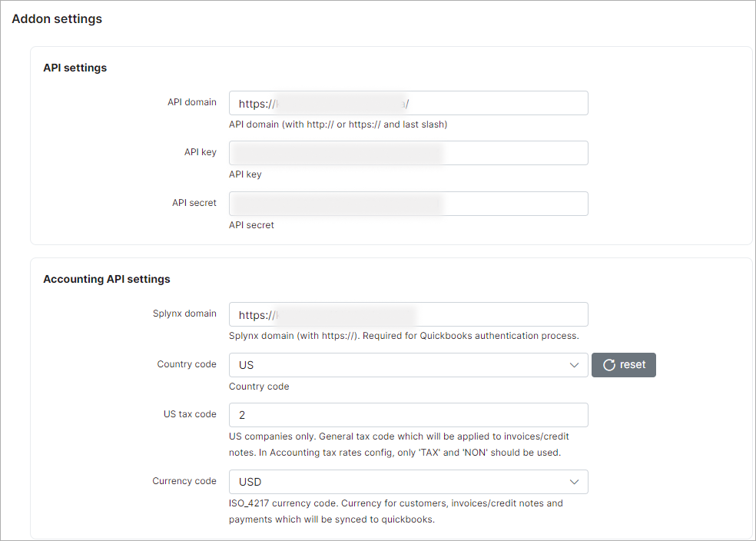Expand the Country code dropdown showing US

click(x=407, y=365)
